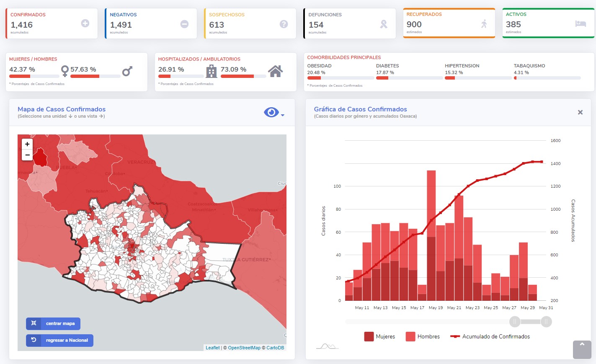Open the eye view selector on map

point(271,112)
